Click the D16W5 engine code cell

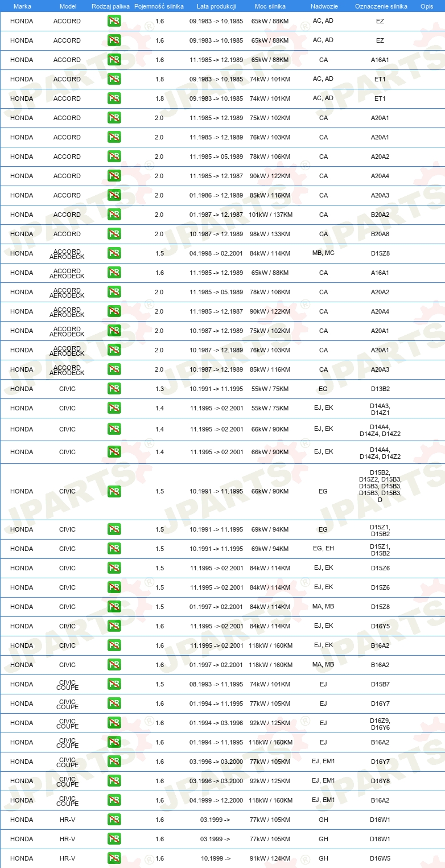(x=380, y=858)
